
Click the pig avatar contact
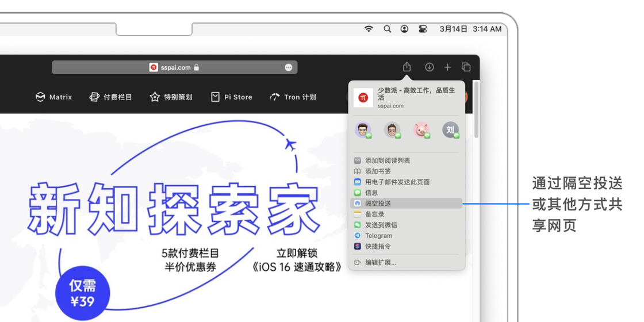(x=421, y=130)
